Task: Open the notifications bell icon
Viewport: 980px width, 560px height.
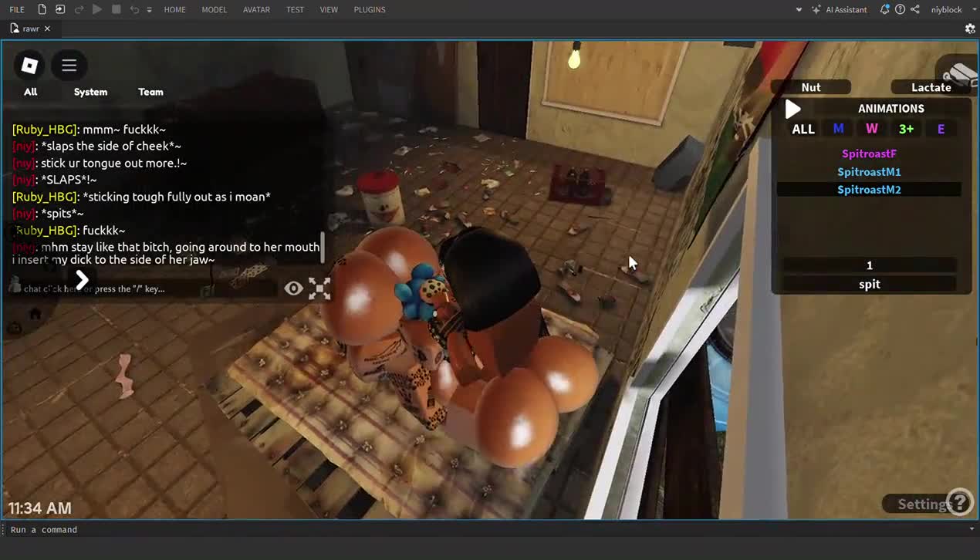Action: pos(884,9)
